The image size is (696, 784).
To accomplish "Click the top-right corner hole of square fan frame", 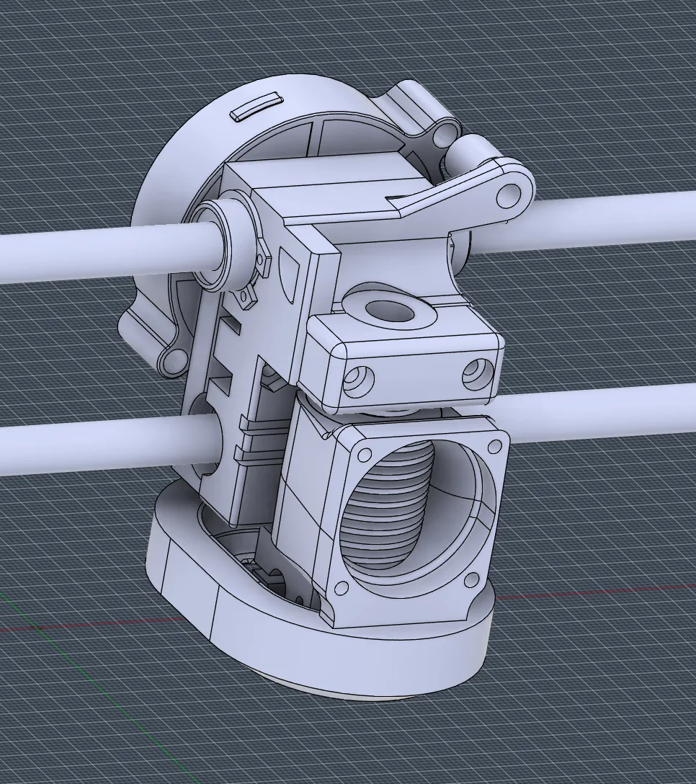I will 495,445.
